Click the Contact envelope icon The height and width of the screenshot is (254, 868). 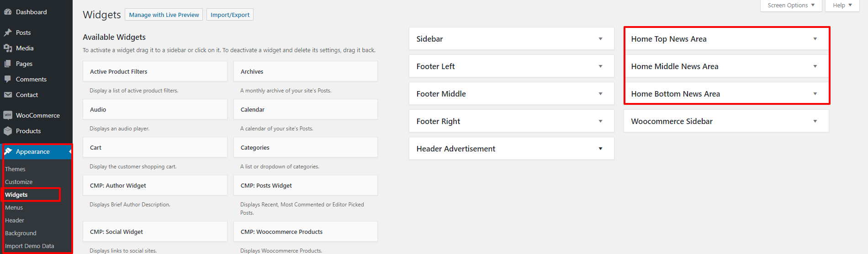[8, 95]
